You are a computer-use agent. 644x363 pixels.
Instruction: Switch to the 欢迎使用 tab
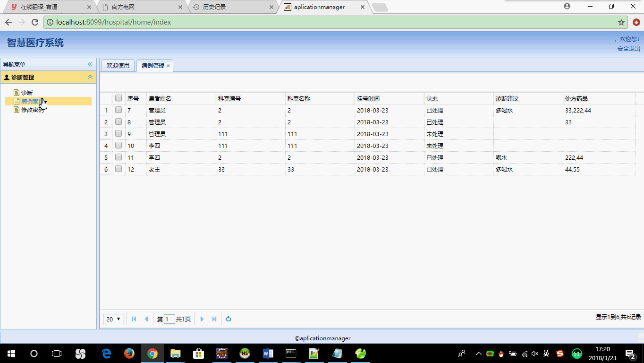(x=118, y=66)
